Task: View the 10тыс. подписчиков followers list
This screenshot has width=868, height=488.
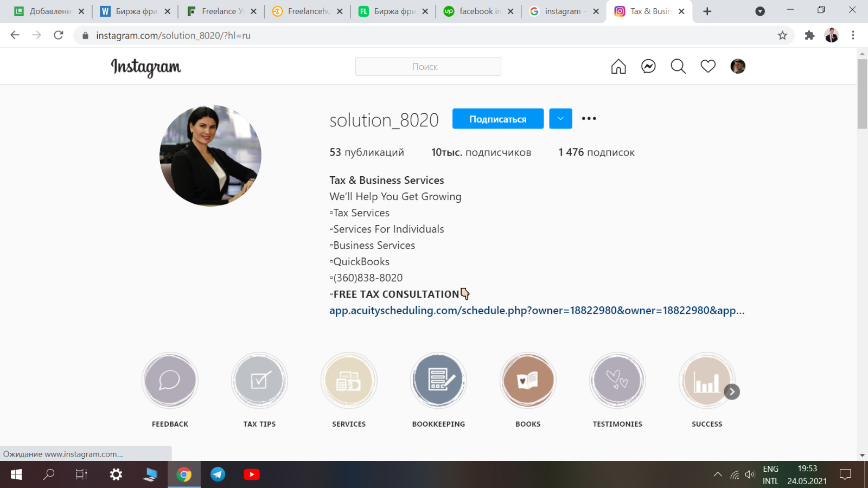Action: tap(481, 152)
